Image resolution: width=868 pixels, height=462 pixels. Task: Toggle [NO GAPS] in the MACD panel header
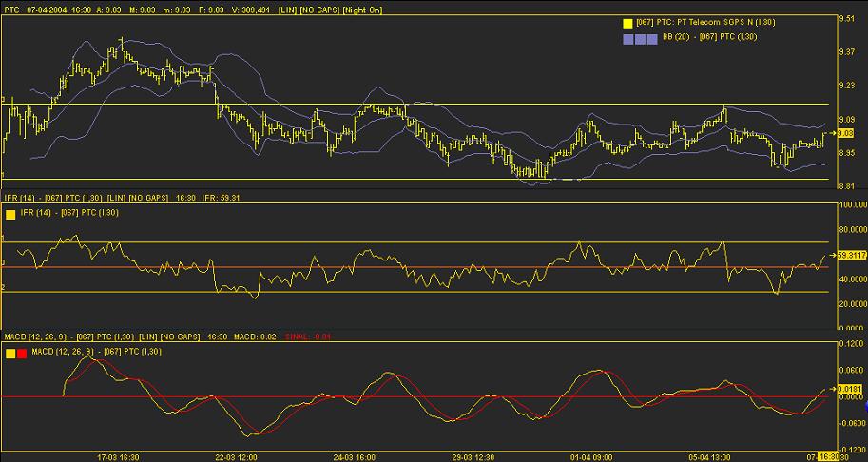180,337
